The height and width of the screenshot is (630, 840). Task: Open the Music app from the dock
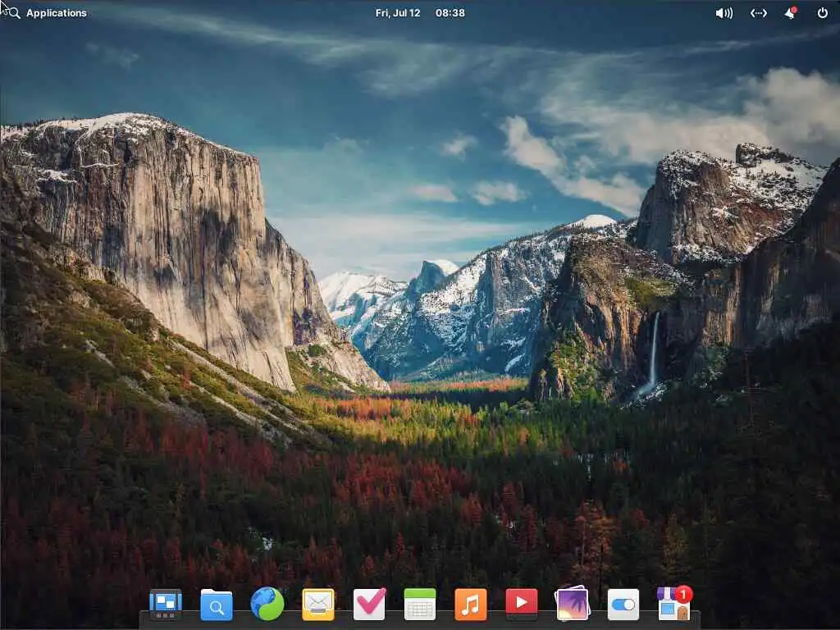[471, 605]
